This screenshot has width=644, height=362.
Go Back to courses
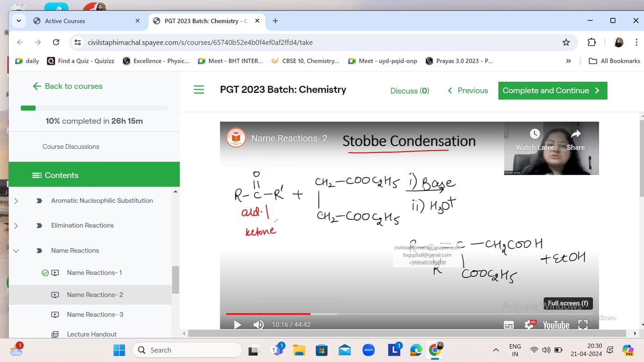(x=67, y=86)
